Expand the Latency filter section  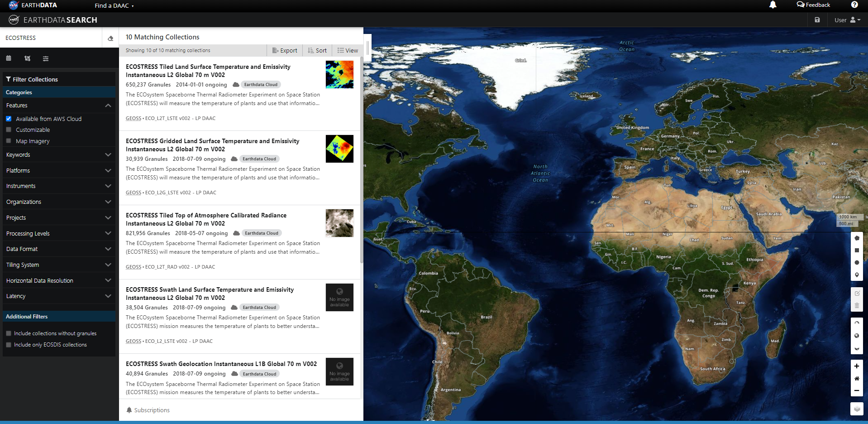coord(59,296)
